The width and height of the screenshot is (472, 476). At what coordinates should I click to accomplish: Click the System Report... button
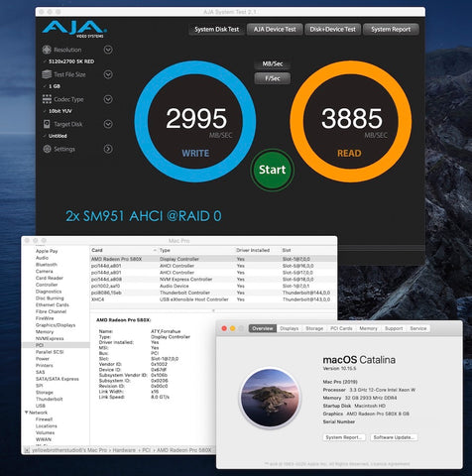pyautogui.click(x=344, y=437)
